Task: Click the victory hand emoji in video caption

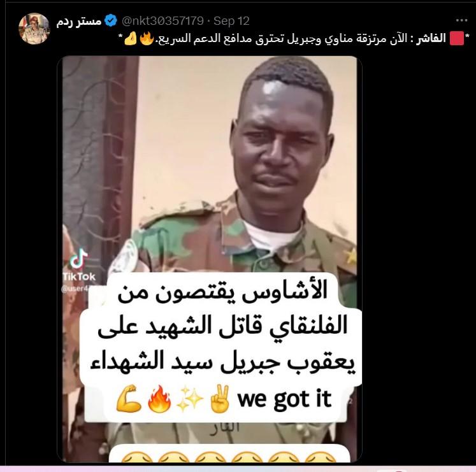Action: pos(220,399)
